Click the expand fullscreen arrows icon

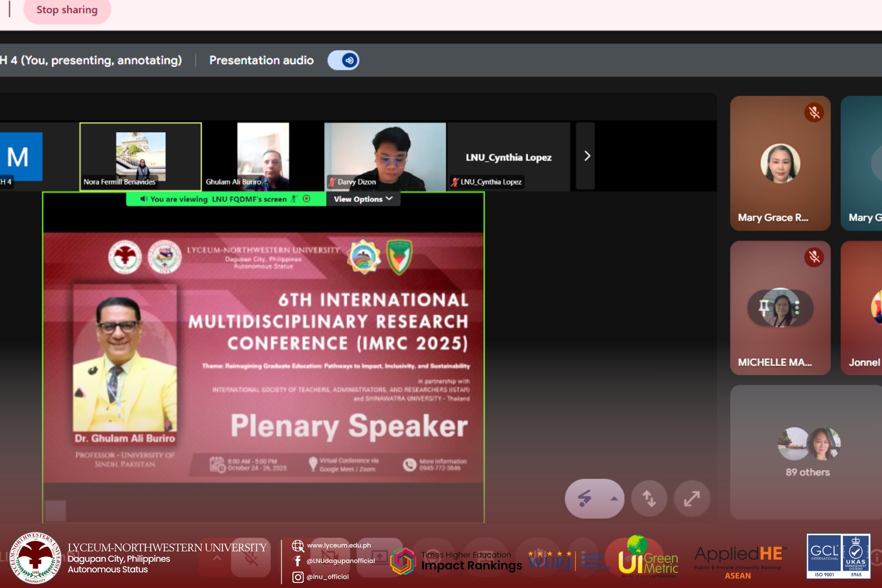point(692,499)
